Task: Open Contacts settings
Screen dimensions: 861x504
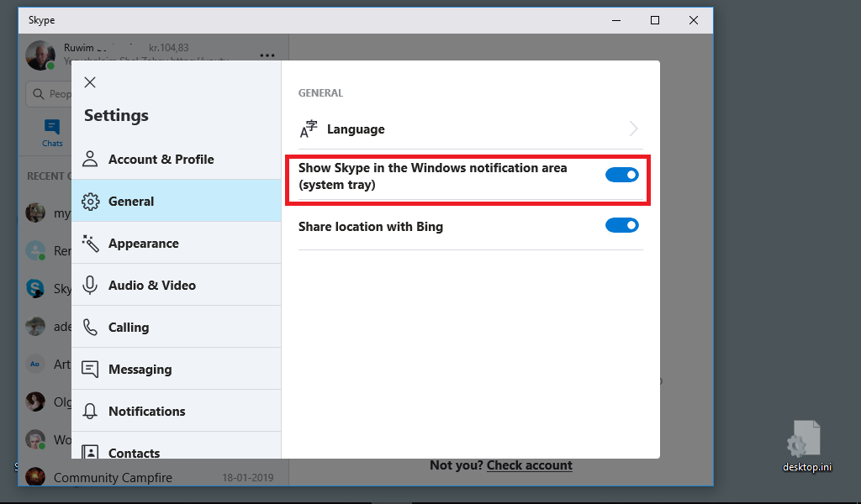Action: 177,445
